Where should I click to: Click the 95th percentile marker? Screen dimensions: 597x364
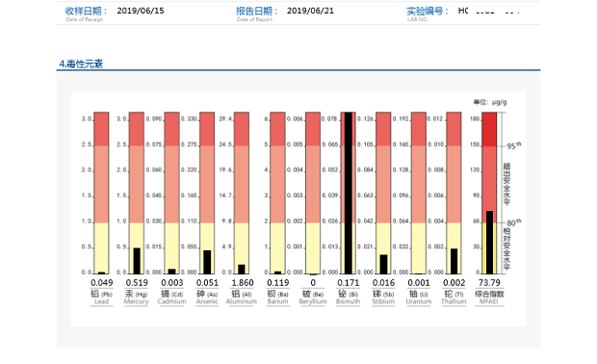[x=514, y=145]
